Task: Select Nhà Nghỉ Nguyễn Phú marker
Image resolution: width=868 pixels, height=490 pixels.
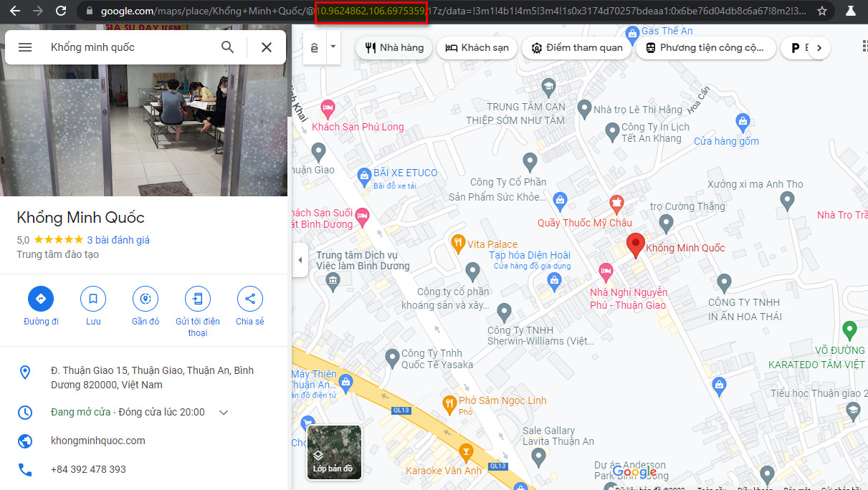Action: (606, 272)
